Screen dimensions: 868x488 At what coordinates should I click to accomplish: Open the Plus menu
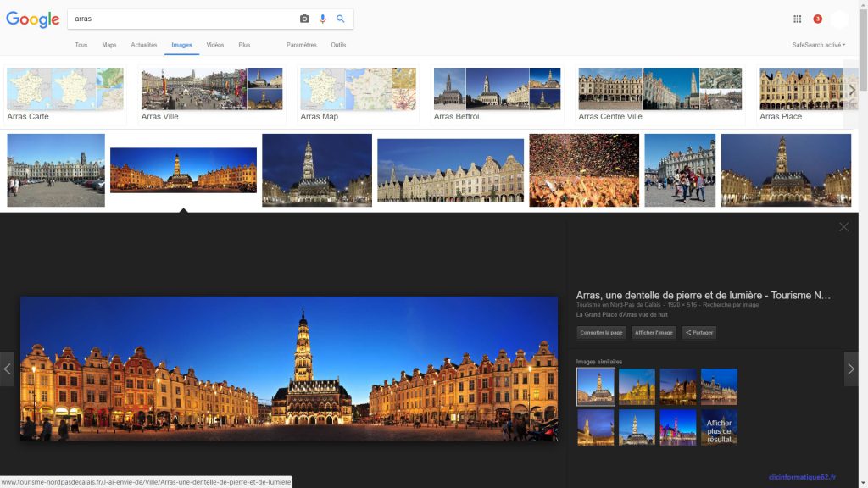[x=244, y=45]
